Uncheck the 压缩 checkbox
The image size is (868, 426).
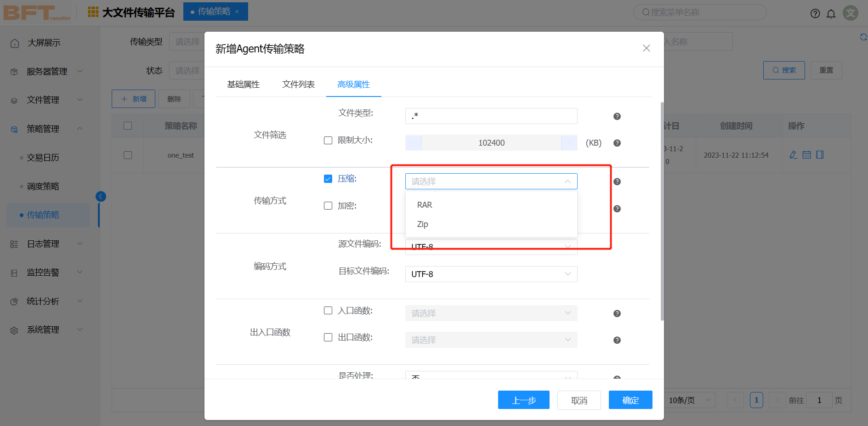[x=328, y=179]
